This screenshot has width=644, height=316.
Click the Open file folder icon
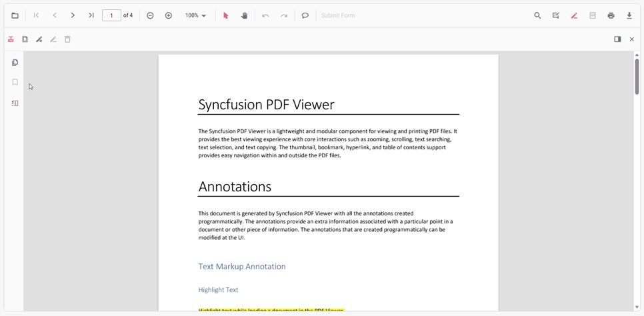(x=15, y=15)
